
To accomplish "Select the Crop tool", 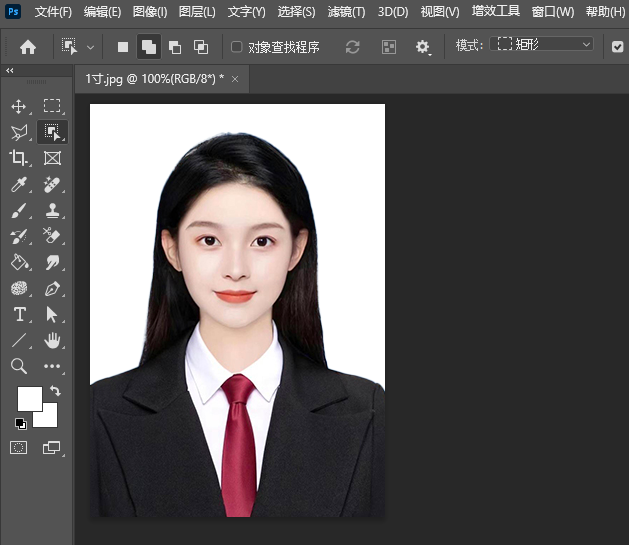I will [19, 158].
